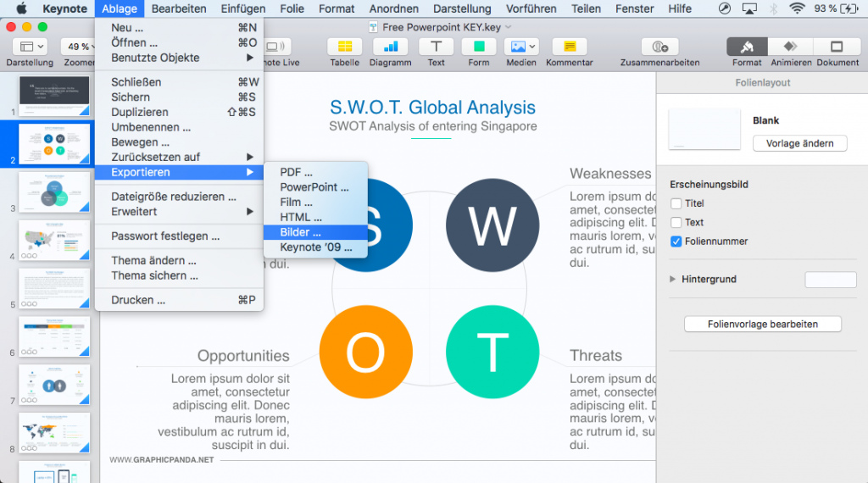The width and height of the screenshot is (868, 483).
Task: Export as PDF … from submenu
Action: tap(315, 172)
